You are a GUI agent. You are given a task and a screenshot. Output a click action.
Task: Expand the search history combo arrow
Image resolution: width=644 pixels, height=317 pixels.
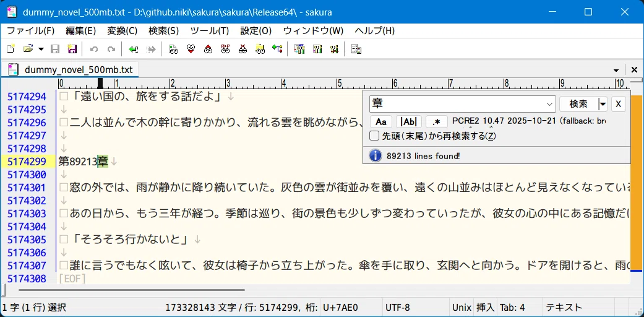tap(550, 105)
